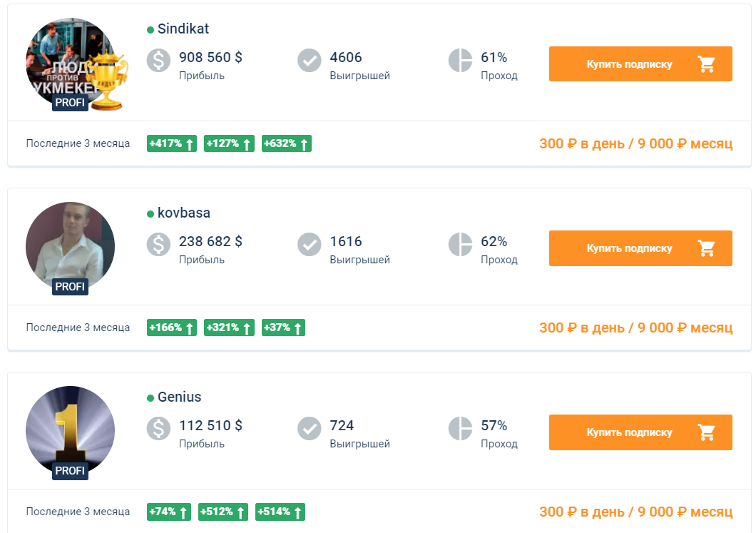The height and width of the screenshot is (533, 756).
Task: Click the dollar profit icon for Sindikat
Action: pos(159,61)
